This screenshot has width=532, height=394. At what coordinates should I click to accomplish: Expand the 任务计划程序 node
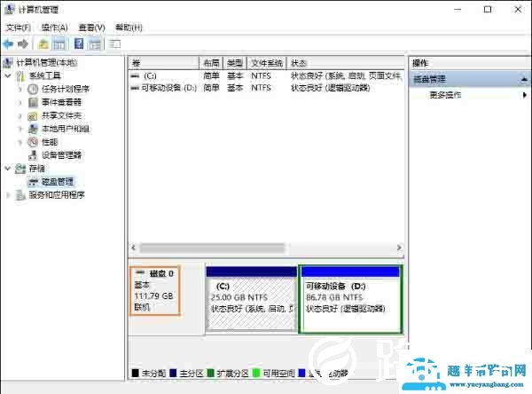coord(20,89)
